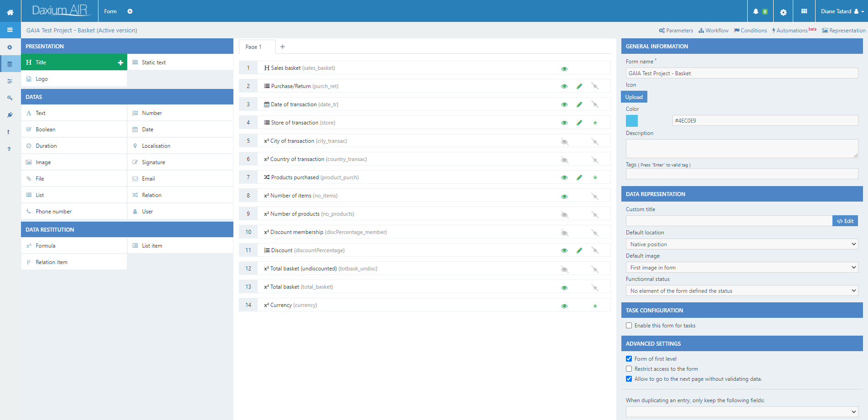Click required star on Currency row
Screen dimensions: 868x420
[595, 306]
